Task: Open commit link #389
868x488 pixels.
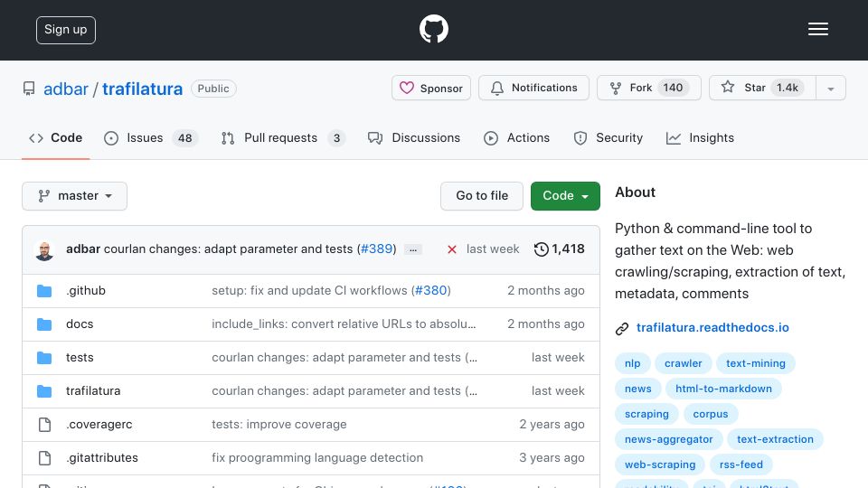Action: (x=376, y=249)
